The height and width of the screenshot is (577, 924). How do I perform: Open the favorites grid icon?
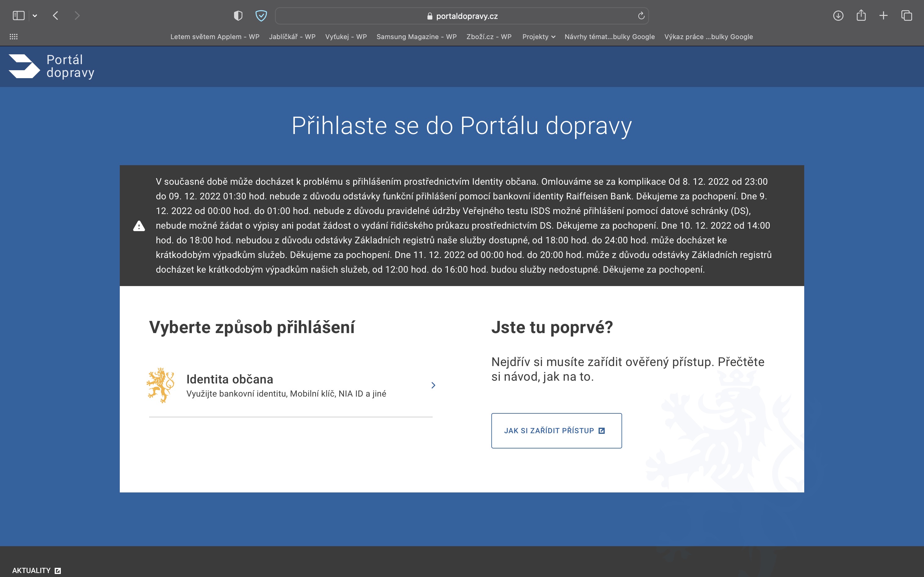[x=13, y=37]
